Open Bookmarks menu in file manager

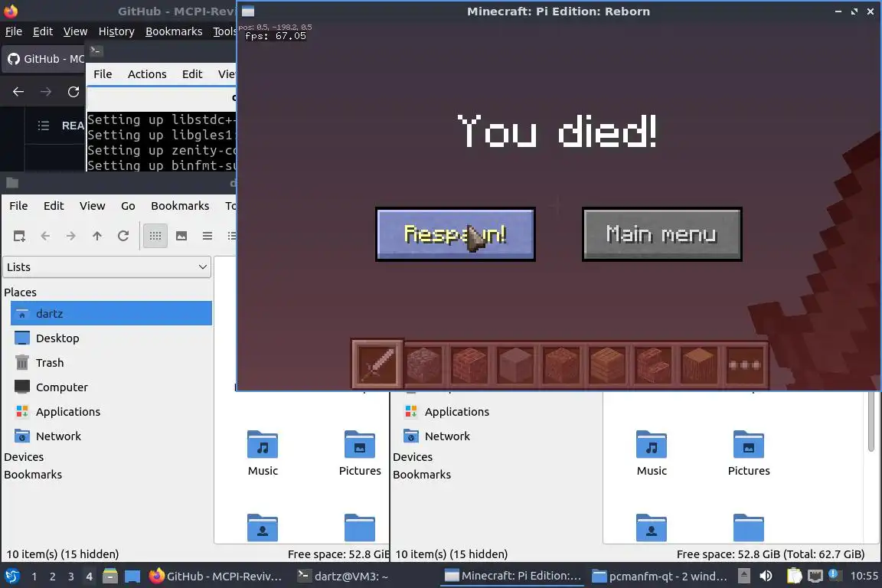pos(180,205)
